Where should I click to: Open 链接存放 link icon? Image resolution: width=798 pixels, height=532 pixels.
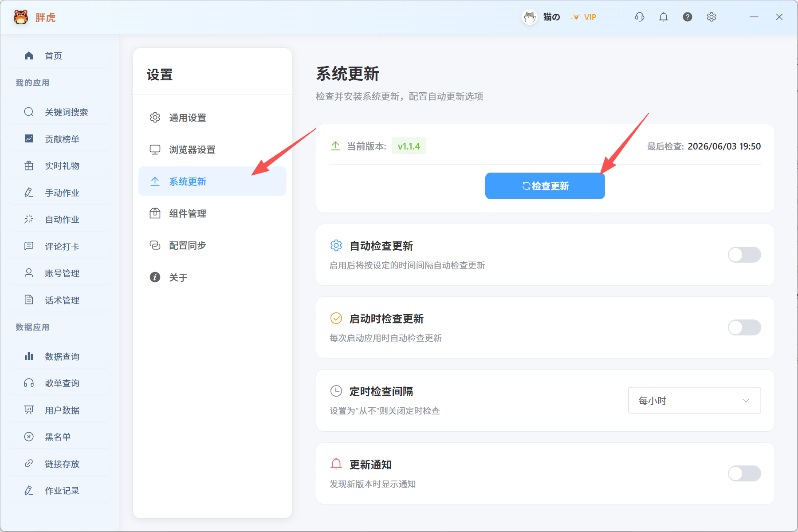[29, 464]
